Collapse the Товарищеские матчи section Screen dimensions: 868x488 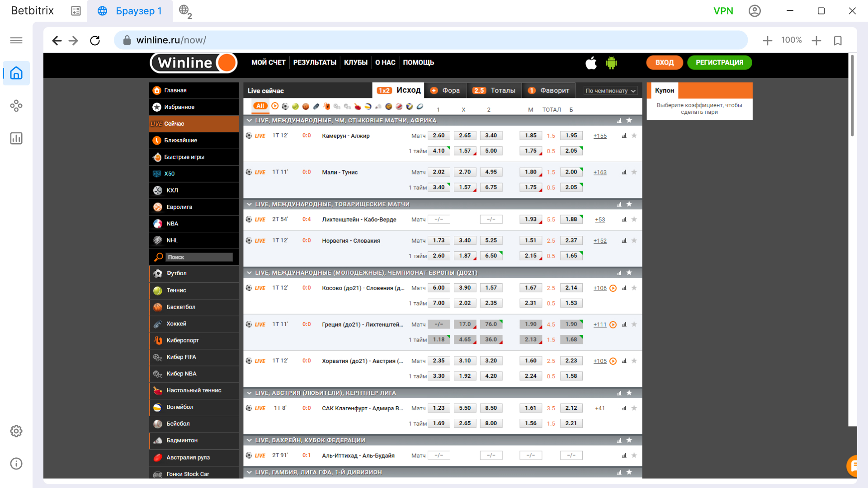tap(249, 204)
